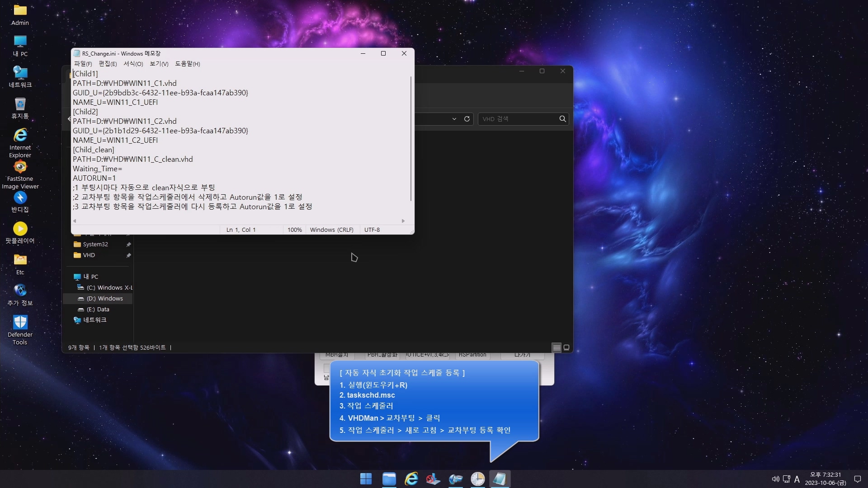Open the 편집(E) menu in Notepad
Viewport: 868px width, 488px height.
tap(108, 64)
